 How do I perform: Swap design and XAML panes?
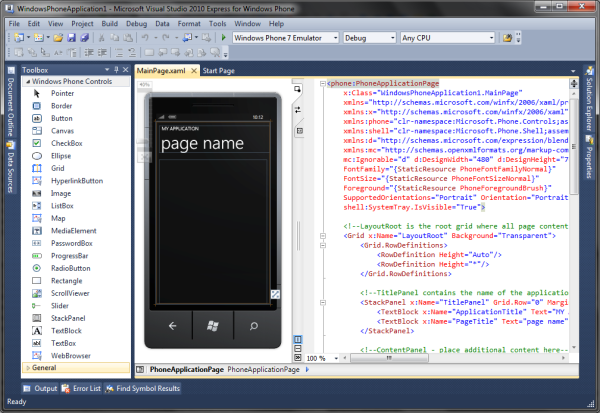tap(298, 110)
